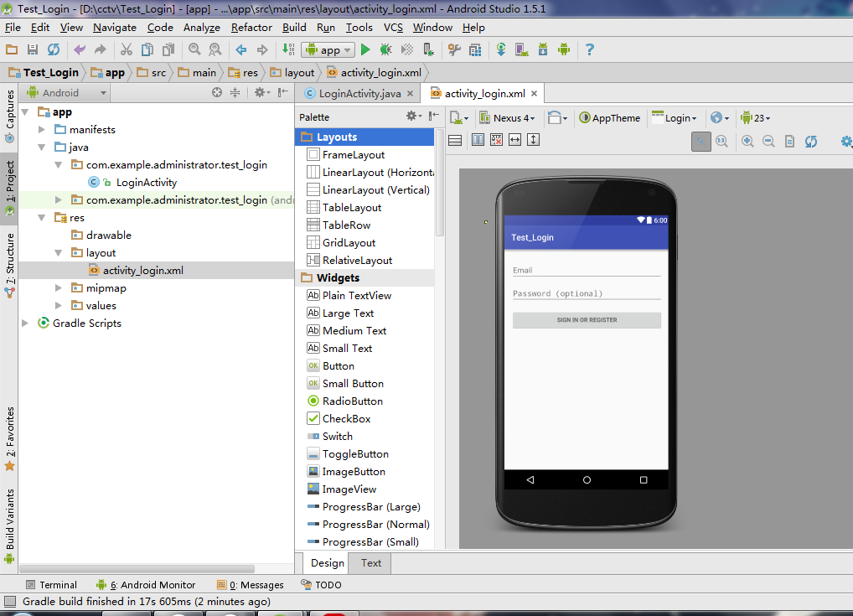Switch to the Text tab of layout editor

tap(371, 563)
